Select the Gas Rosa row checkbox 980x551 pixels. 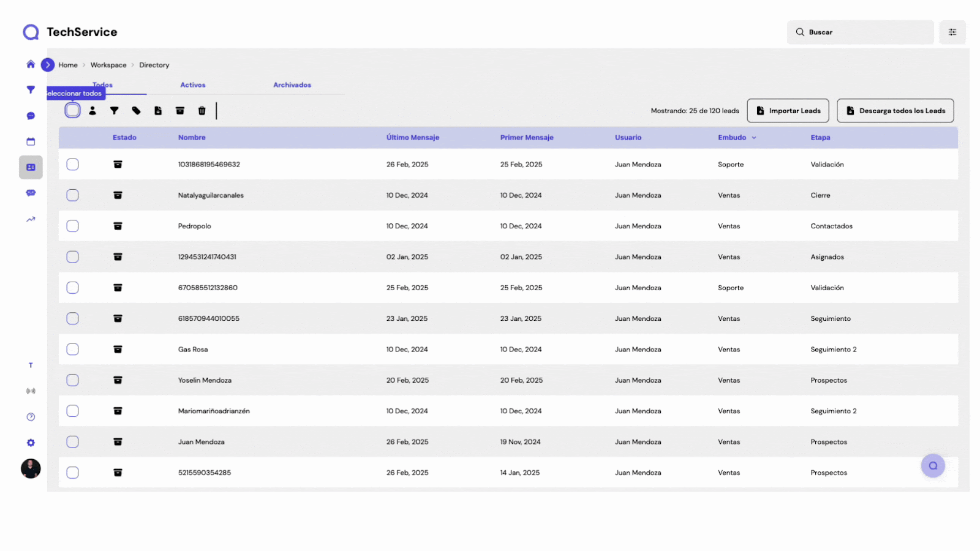click(72, 350)
